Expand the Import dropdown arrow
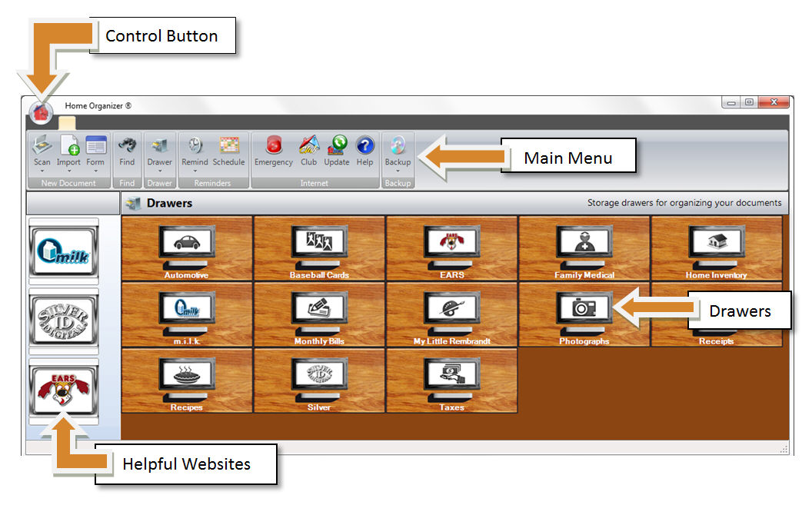Image resolution: width=812 pixels, height=515 pixels. 69,171
